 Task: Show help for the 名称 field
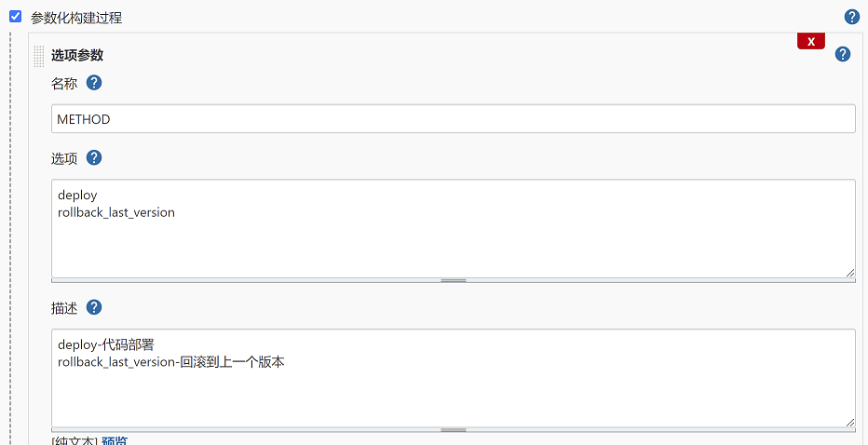[x=94, y=83]
